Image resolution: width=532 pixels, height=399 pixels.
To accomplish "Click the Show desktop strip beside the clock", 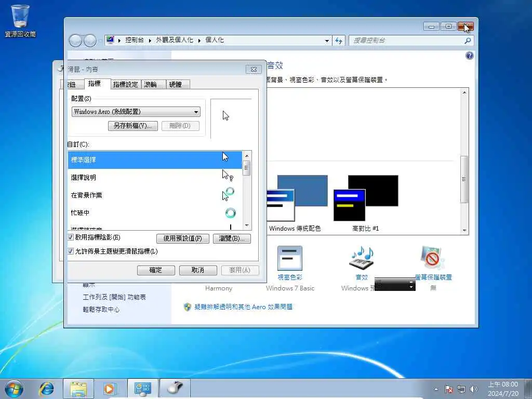I will pos(528,389).
